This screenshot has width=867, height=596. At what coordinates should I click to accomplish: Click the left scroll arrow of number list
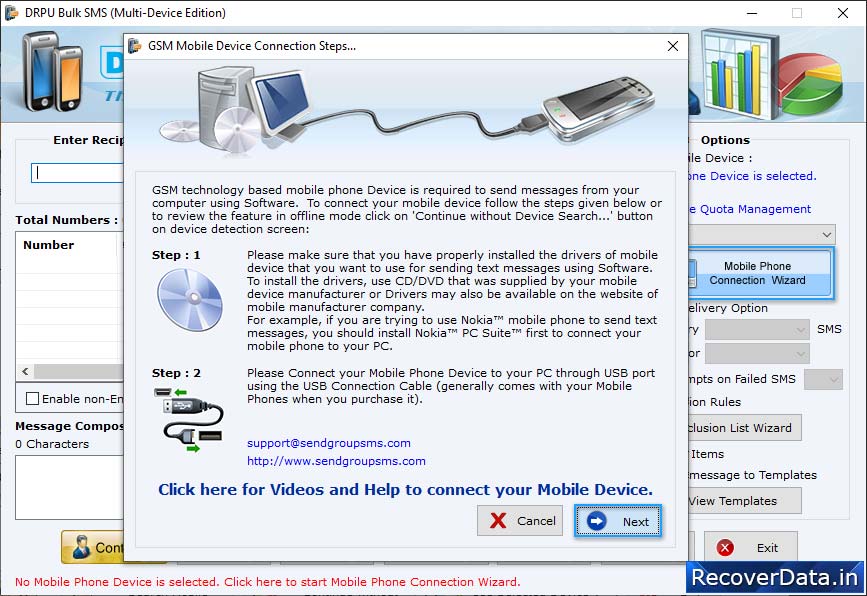pos(25,371)
